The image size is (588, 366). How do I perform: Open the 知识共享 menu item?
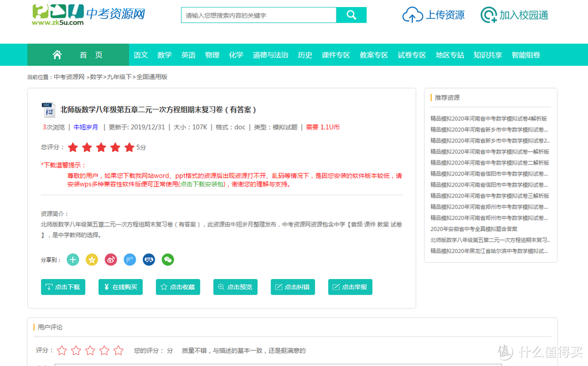(488, 55)
